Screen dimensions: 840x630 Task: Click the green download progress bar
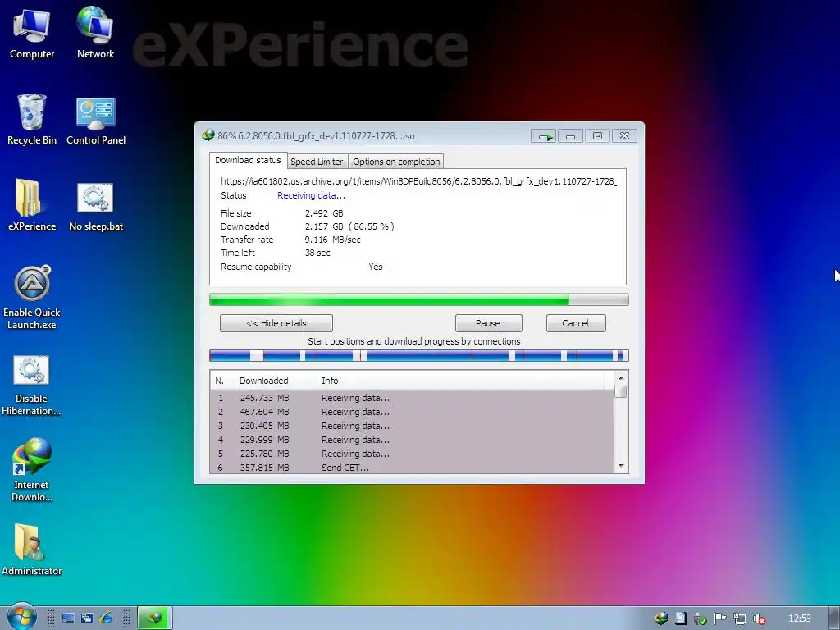click(x=419, y=300)
